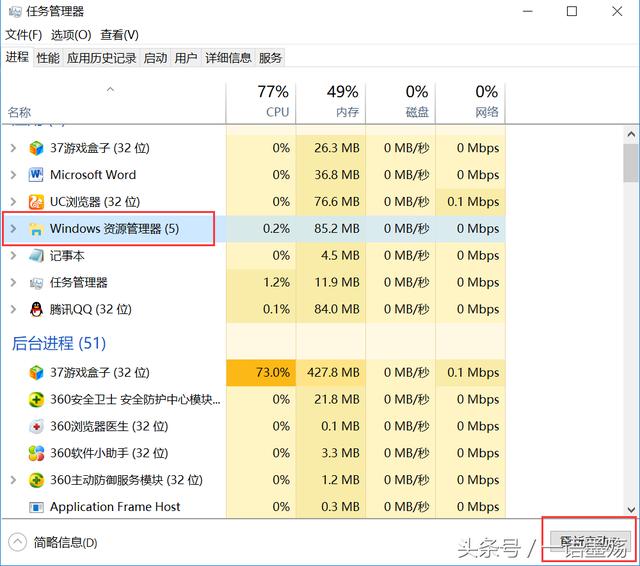Click the 360主动防御服务模块 icon

pos(36,480)
